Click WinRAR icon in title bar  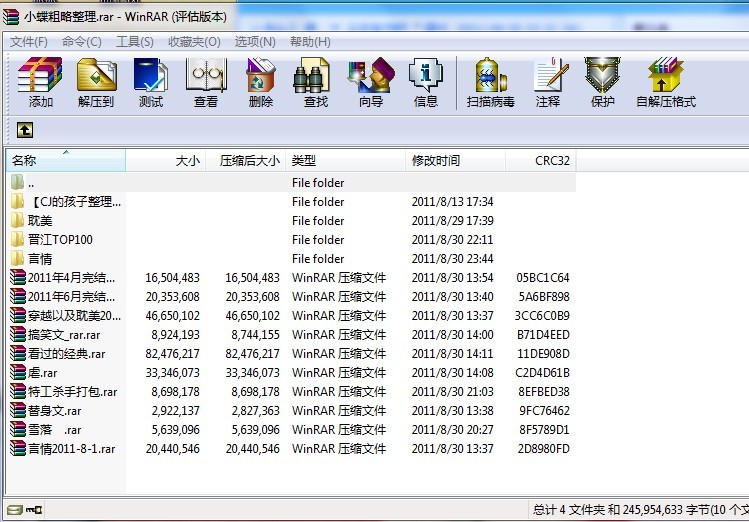(x=11, y=17)
